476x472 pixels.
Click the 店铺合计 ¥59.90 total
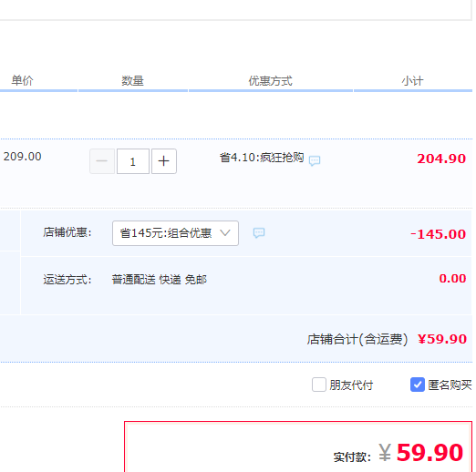(x=387, y=339)
